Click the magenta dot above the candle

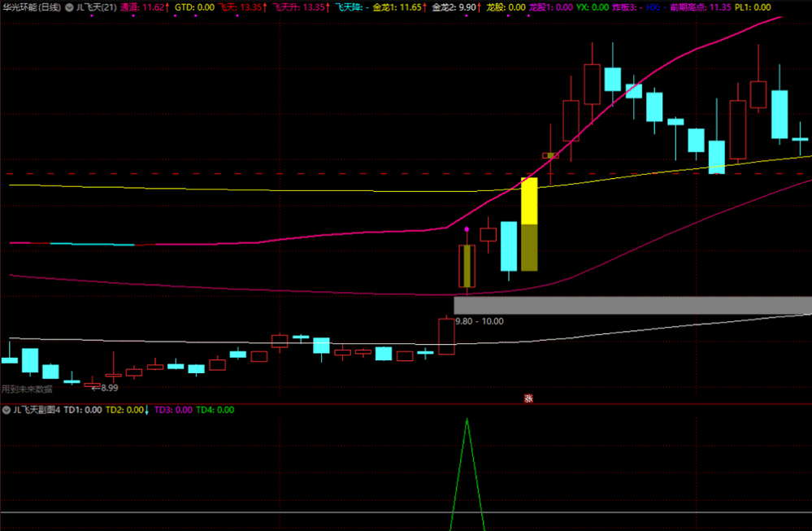coord(467,229)
